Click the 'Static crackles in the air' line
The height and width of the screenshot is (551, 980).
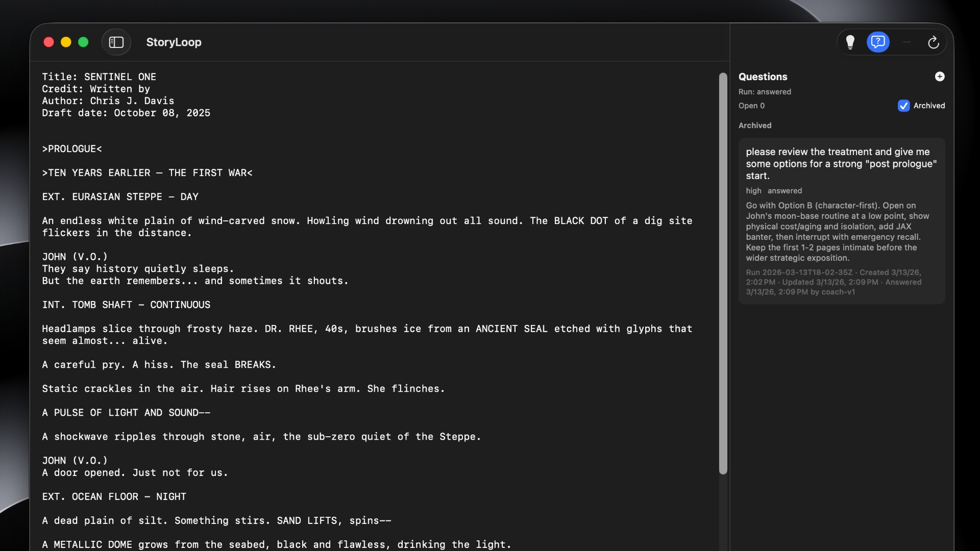pos(243,389)
